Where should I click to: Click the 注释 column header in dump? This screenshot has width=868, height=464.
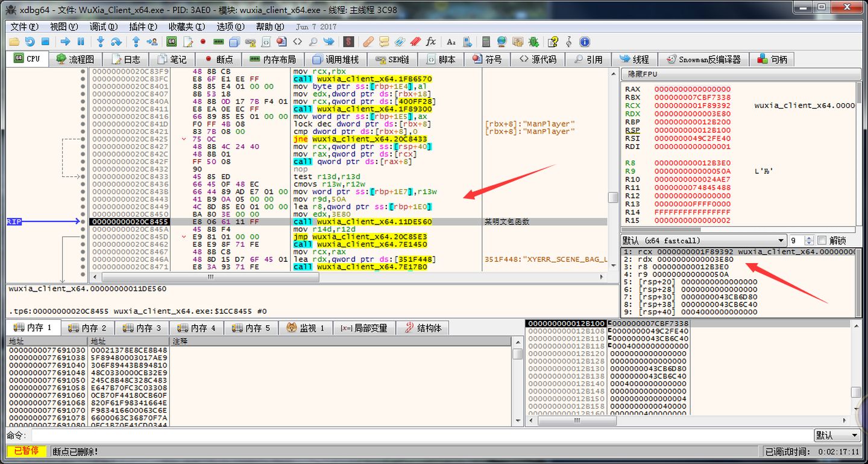341,342
